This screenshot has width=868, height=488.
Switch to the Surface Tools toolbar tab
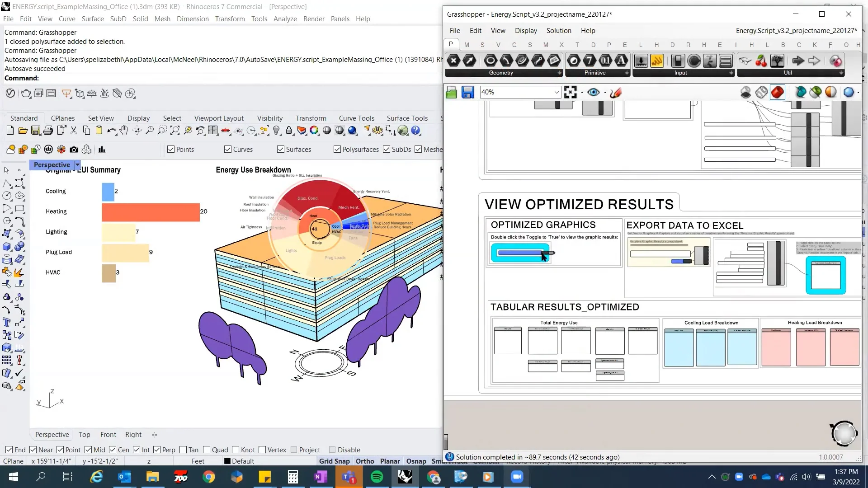[407, 118]
